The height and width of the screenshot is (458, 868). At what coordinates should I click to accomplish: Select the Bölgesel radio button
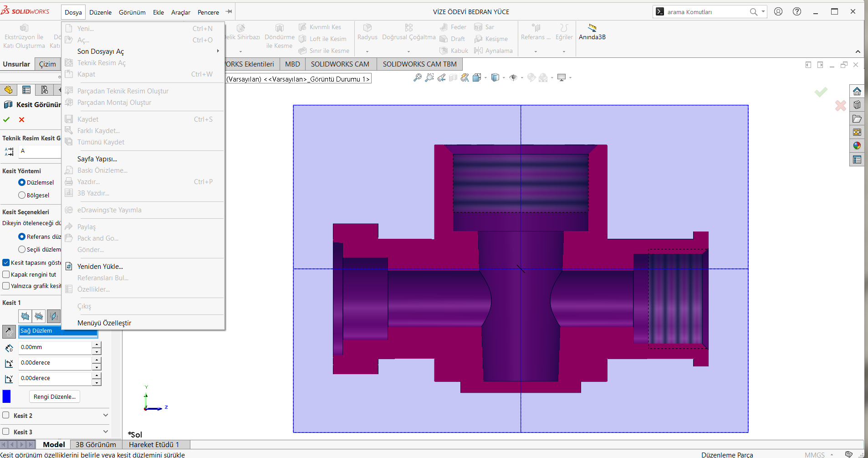click(x=22, y=195)
